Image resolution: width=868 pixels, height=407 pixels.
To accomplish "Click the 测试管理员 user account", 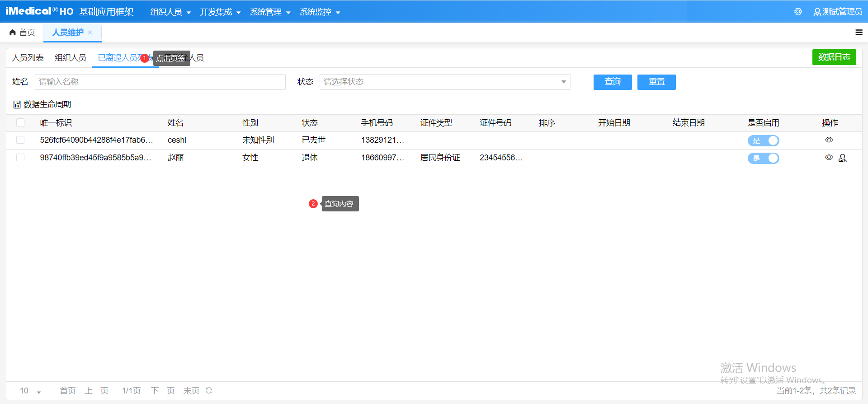I will tap(838, 12).
